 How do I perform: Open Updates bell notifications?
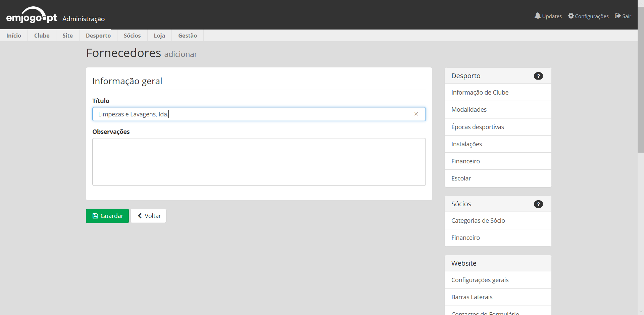click(x=548, y=16)
